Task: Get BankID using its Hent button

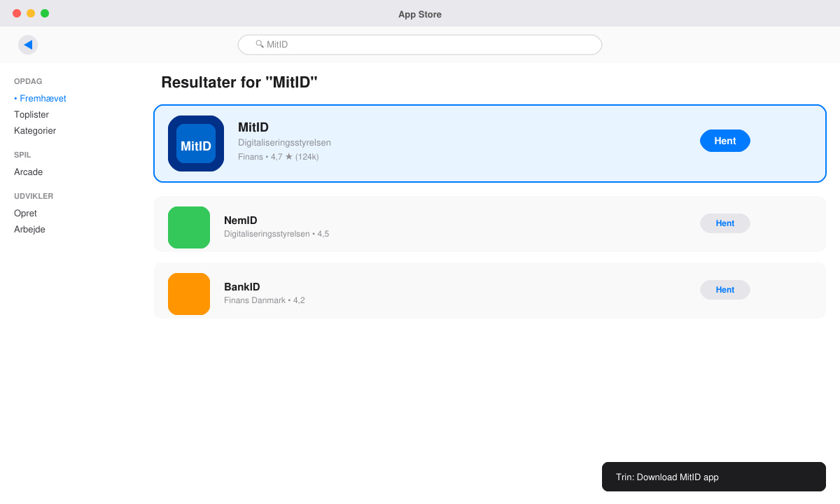Action: 725,290
